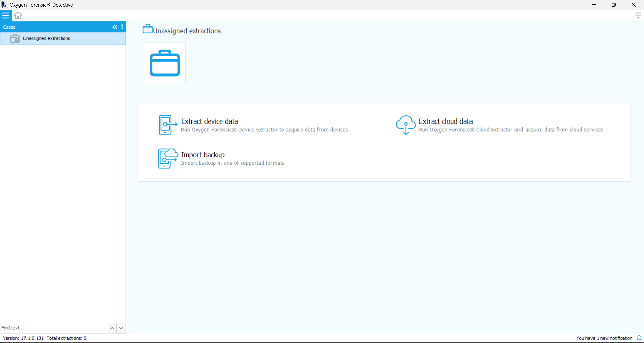The width and height of the screenshot is (644, 343).
Task: Select Unassigned extractions in Cases list
Action: pyautogui.click(x=63, y=38)
